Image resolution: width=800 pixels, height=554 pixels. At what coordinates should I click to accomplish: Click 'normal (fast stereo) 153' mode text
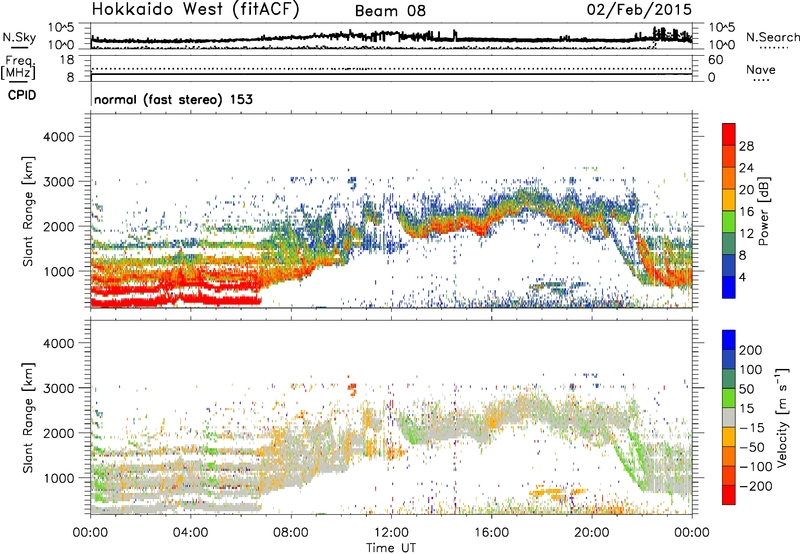173,99
